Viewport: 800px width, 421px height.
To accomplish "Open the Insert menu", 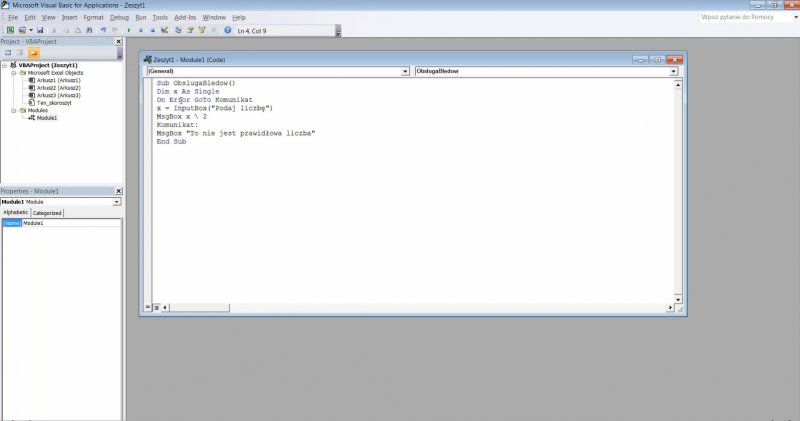I will [69, 17].
